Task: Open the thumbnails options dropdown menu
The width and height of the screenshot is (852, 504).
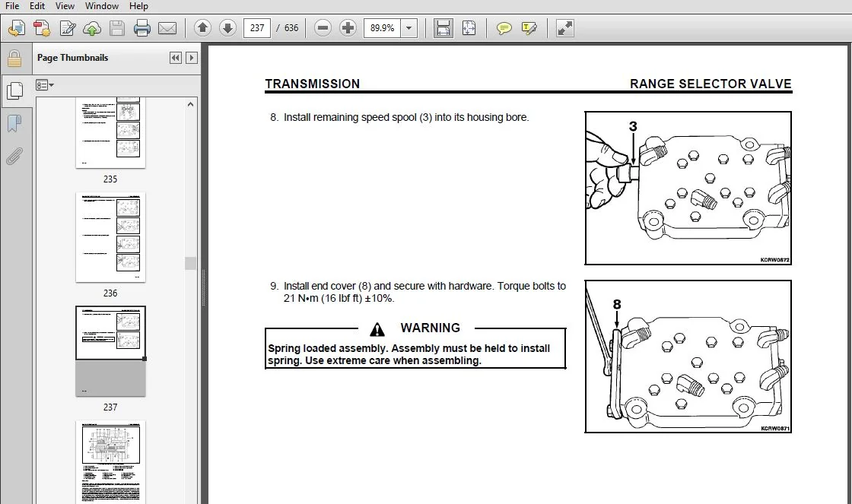Action: (x=45, y=85)
